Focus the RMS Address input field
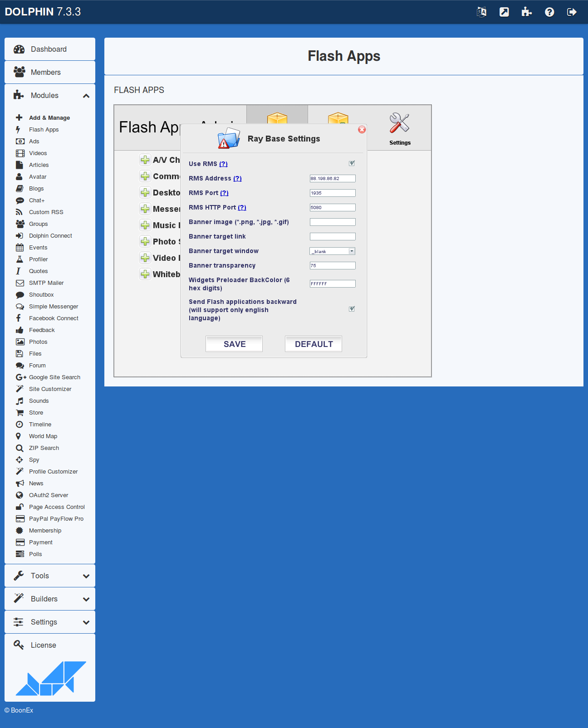Viewport: 588px width, 728px height. point(333,178)
